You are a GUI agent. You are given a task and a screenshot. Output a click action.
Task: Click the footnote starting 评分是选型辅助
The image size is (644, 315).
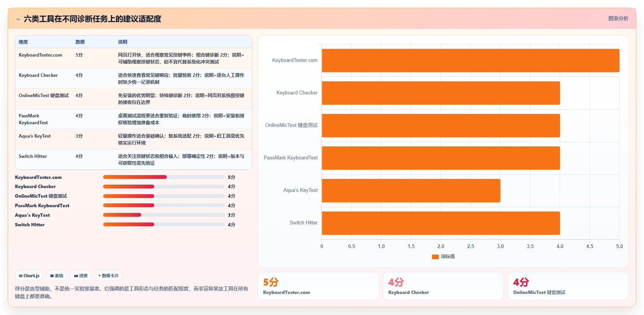(x=132, y=292)
